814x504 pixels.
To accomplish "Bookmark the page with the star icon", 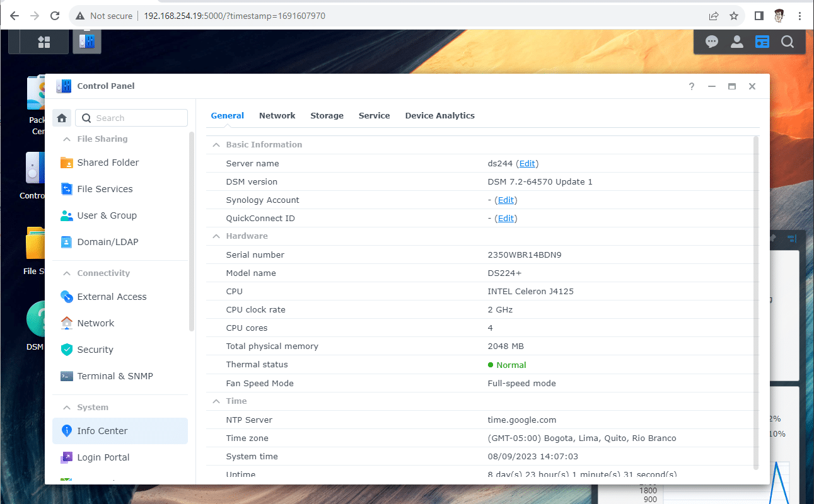I will pos(734,16).
